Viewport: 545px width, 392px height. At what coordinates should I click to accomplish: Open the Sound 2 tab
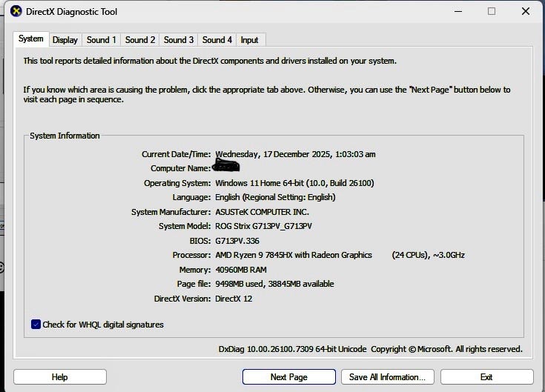(140, 40)
